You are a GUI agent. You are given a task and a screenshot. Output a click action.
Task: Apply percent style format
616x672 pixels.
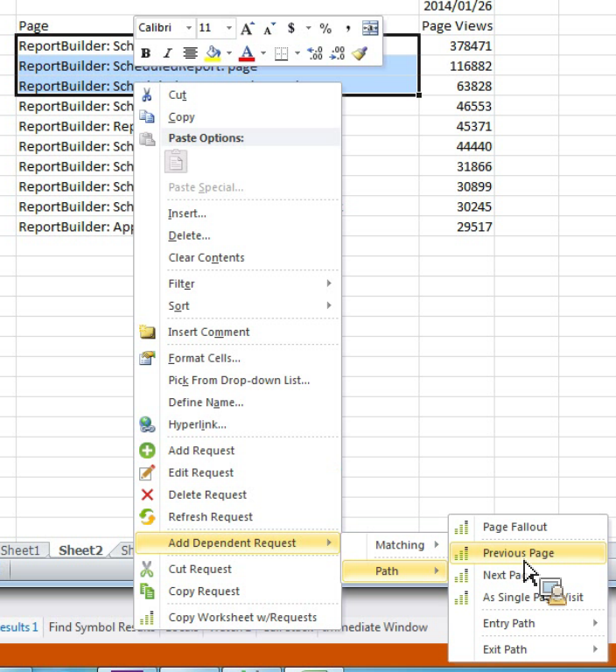pyautogui.click(x=325, y=28)
